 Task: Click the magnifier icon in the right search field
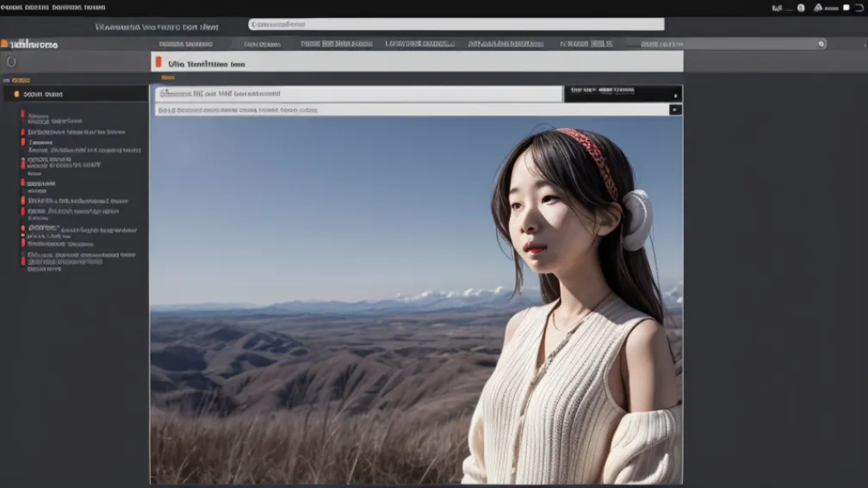(x=821, y=44)
